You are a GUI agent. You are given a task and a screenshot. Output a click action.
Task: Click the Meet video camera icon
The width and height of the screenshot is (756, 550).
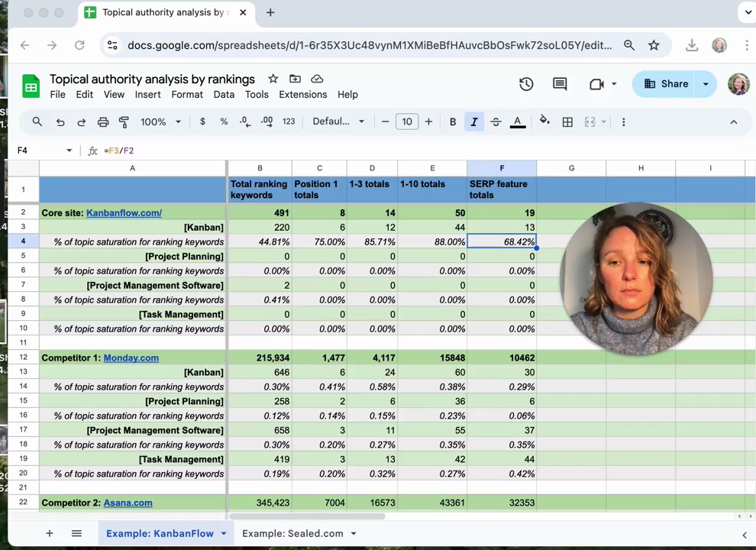(x=597, y=84)
